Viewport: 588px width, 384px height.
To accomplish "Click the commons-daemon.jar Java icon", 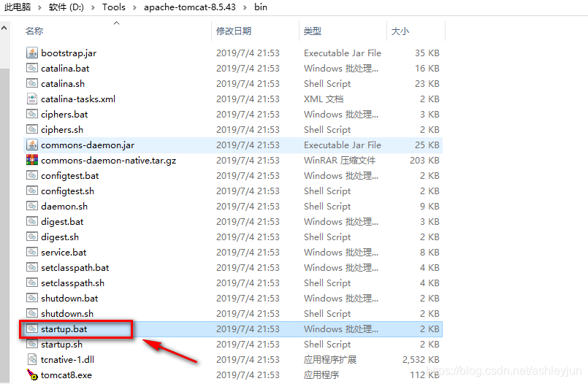I will 32,145.
